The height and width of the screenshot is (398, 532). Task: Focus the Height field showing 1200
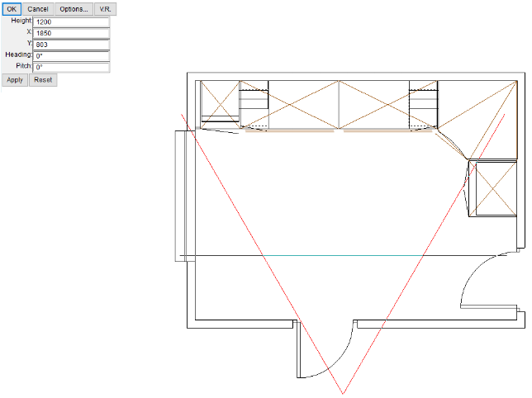coord(71,22)
